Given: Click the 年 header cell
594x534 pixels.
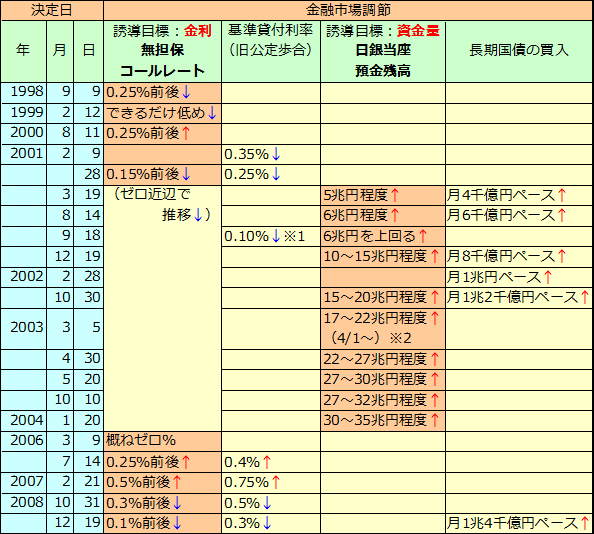Looking at the screenshot, I should coord(23,51).
